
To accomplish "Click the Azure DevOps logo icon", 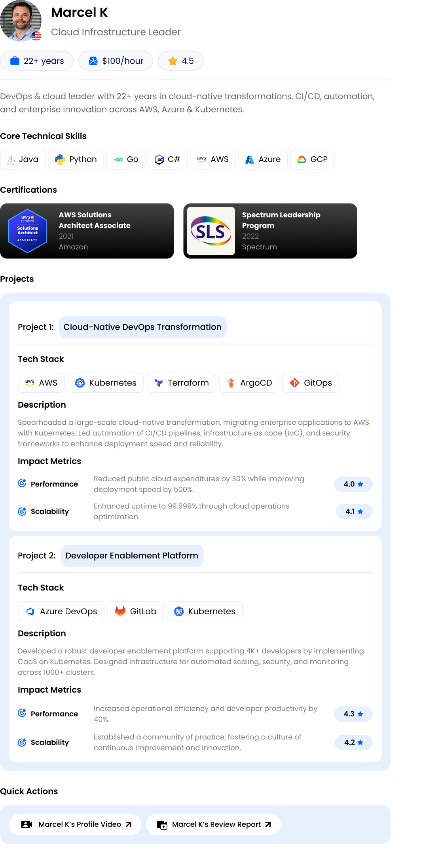I will click(x=30, y=612).
